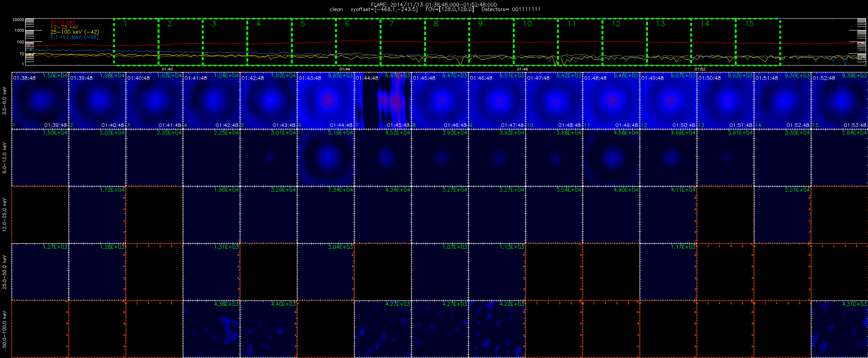
Task: Open the 12-25 keV image labeled 1.72E+04
Action: point(97,215)
